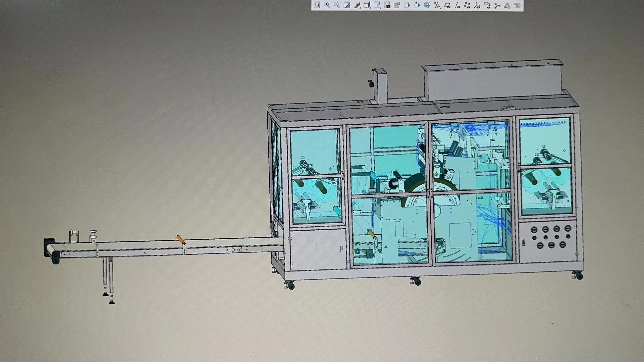Click the Refit view magnifier icon

[317, 5]
